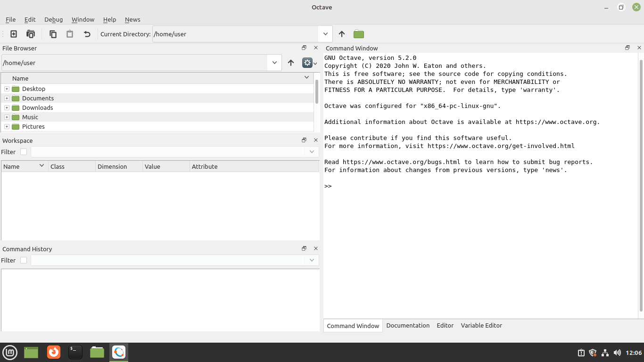Screen dimensions: 644x362
Task: Open File Browser settings gear menu
Action: point(309,63)
